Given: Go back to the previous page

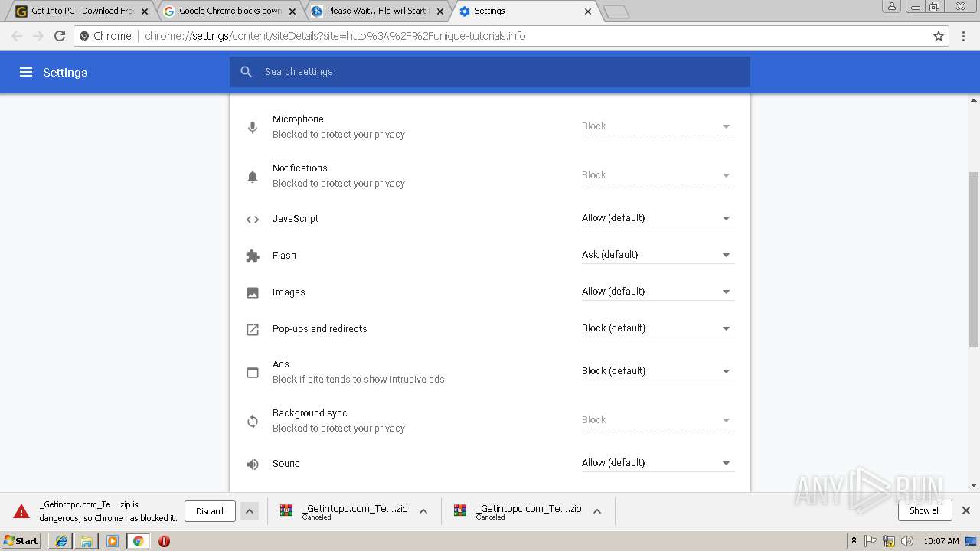Looking at the screenshot, I should 17,36.
